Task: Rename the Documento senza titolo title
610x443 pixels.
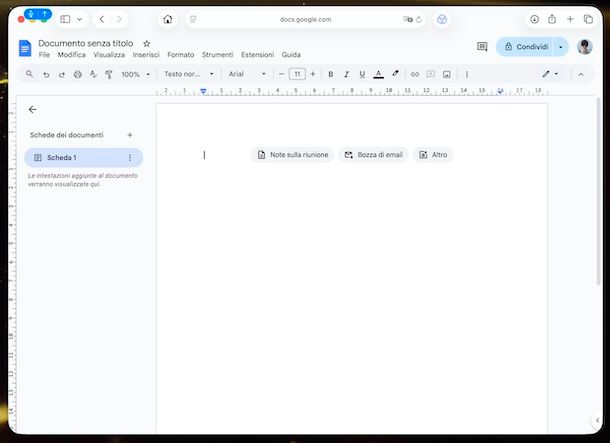Action: coord(86,43)
